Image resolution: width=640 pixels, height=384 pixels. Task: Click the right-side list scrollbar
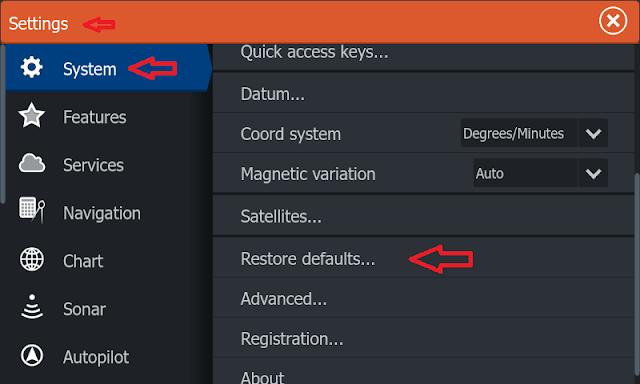[x=637, y=274]
